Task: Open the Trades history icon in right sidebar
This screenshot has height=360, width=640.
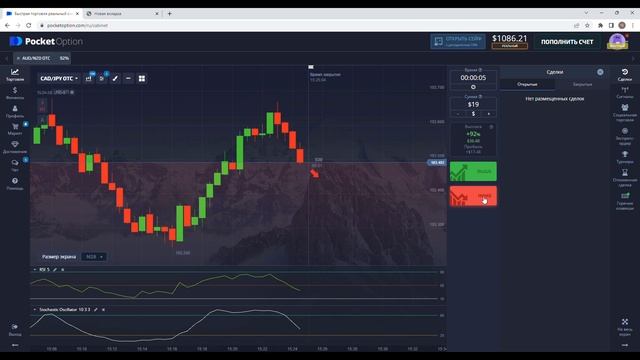Action: (624, 75)
